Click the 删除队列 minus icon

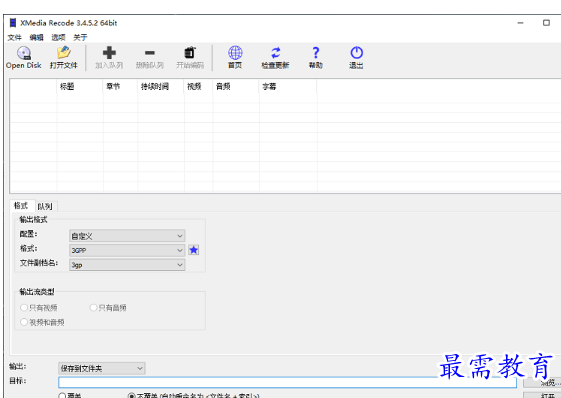[150, 53]
